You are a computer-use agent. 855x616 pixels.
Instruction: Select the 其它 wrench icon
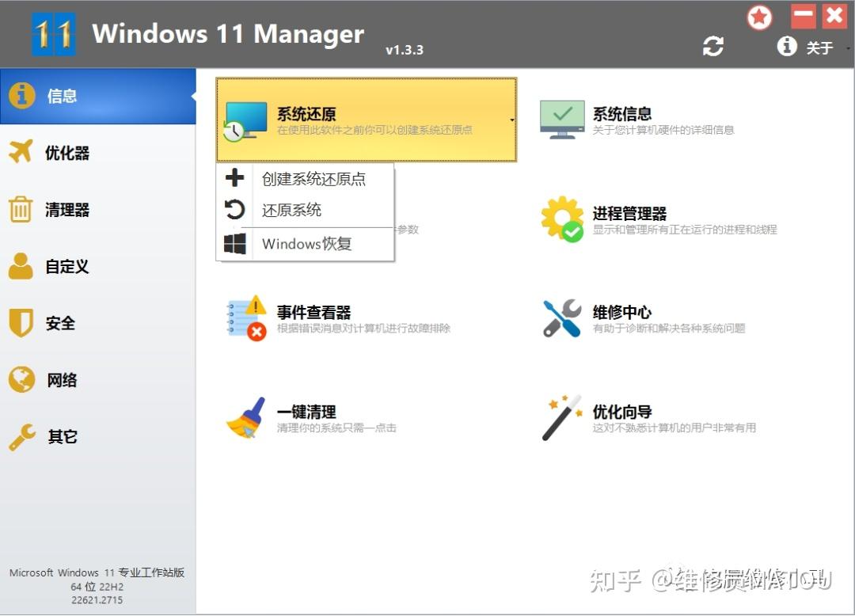click(x=63, y=436)
